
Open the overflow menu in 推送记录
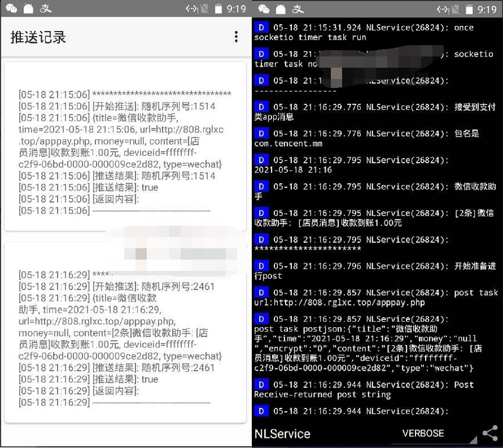coord(237,36)
